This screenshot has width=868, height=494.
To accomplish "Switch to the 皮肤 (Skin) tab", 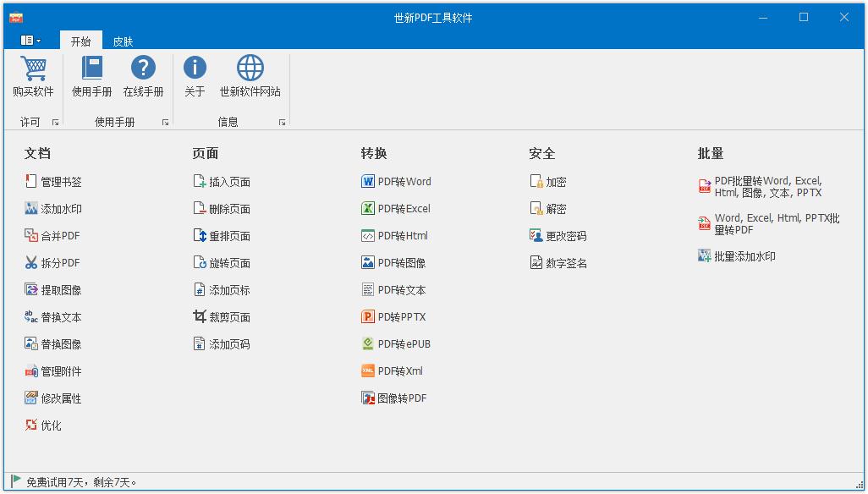I will 124,39.
